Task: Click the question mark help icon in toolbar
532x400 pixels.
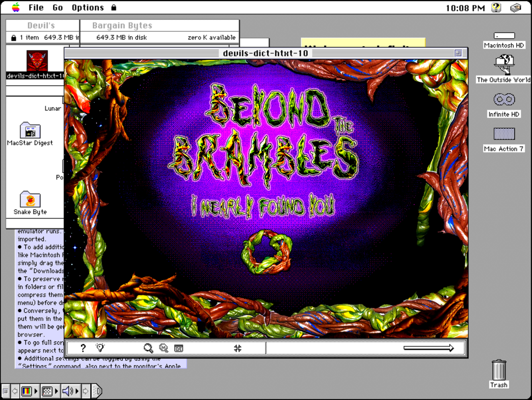Action: tap(83, 348)
